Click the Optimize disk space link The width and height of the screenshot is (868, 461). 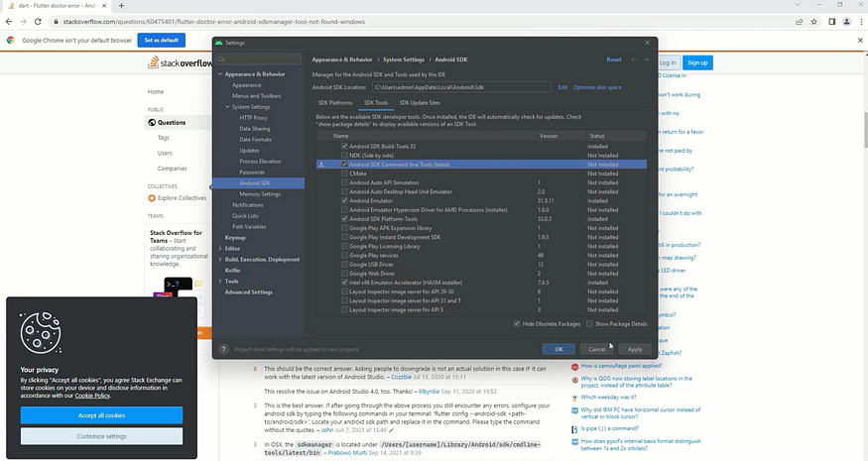coord(597,87)
